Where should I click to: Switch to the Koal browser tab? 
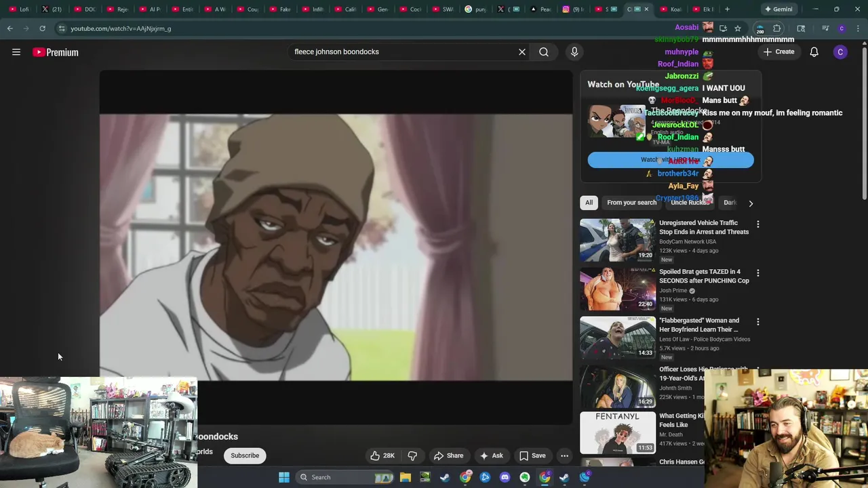(671, 9)
